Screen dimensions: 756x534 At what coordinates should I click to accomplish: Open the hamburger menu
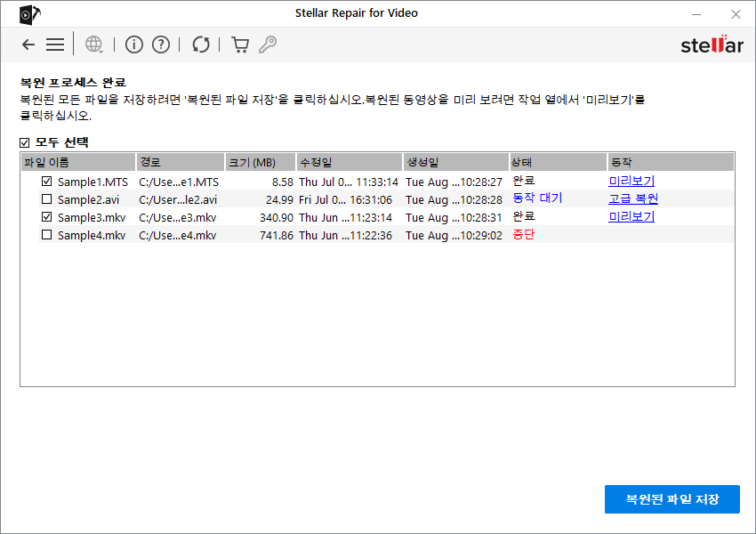click(55, 44)
